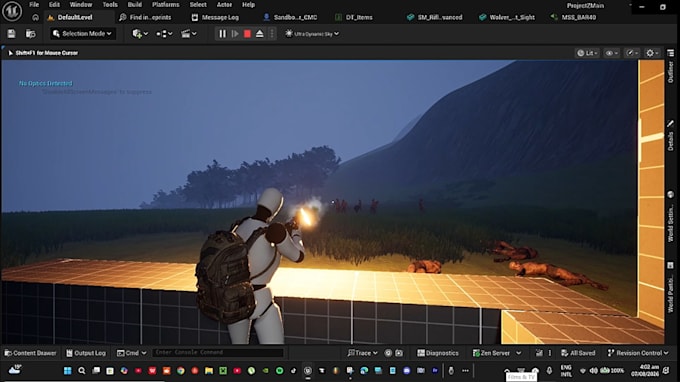The height and width of the screenshot is (382, 680).
Task: Open the Diagnostics panel
Action: pos(438,353)
